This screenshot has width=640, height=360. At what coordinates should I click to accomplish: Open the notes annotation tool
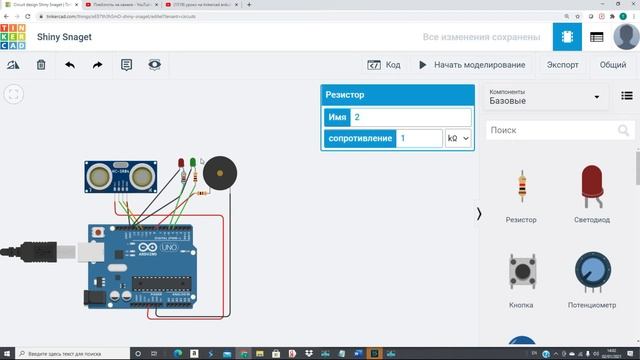tap(127, 64)
